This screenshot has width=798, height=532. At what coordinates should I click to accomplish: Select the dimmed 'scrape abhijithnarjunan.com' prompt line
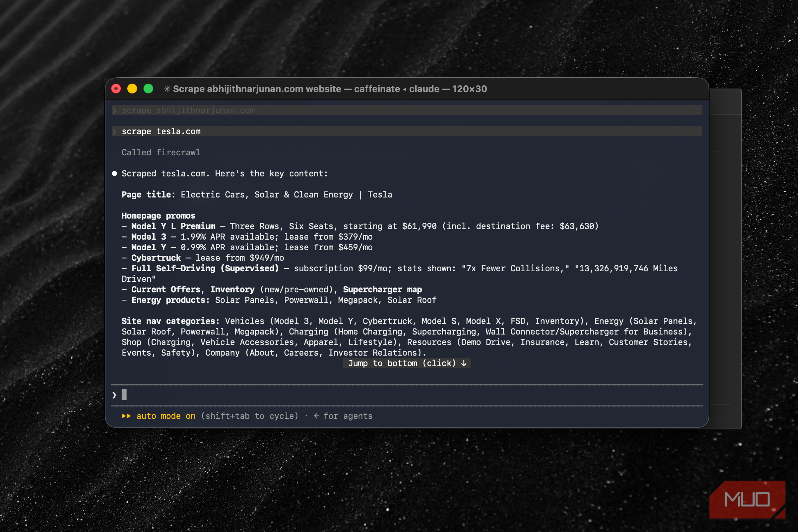point(407,110)
